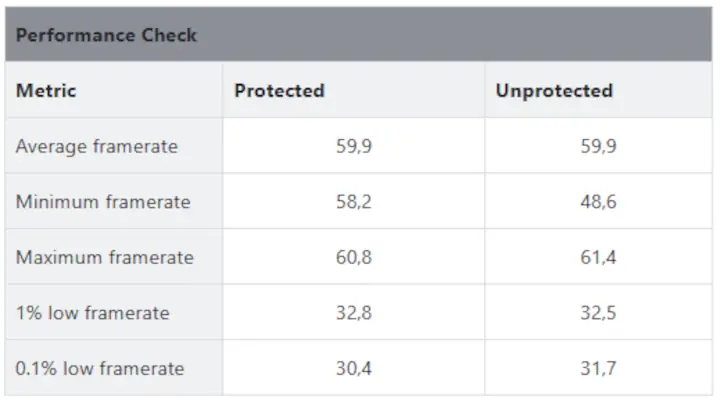Viewport: 720px width, 400px height.
Task: Click the Performance Check table title
Action: coord(107,35)
